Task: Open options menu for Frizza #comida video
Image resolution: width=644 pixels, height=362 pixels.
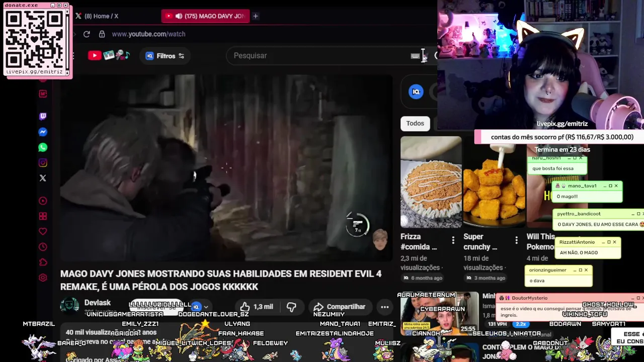Action: point(453,241)
